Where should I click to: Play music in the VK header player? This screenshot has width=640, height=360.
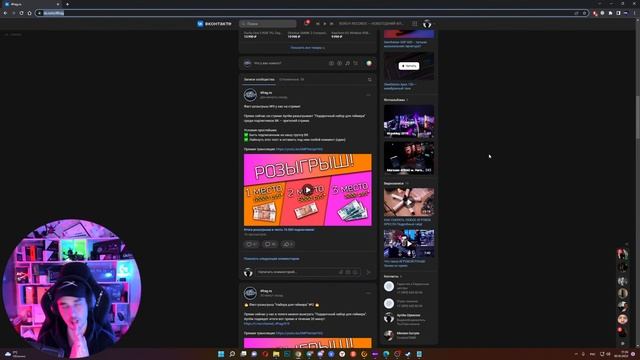324,24
